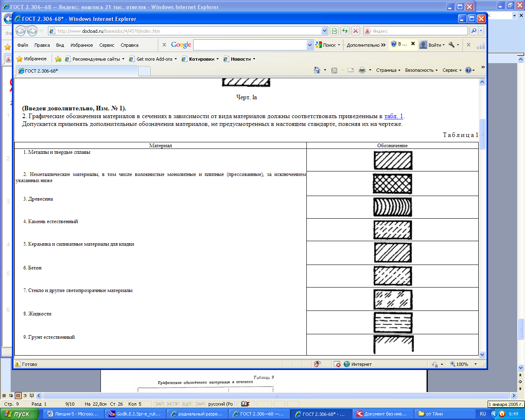Open the Правка menu

(x=42, y=45)
